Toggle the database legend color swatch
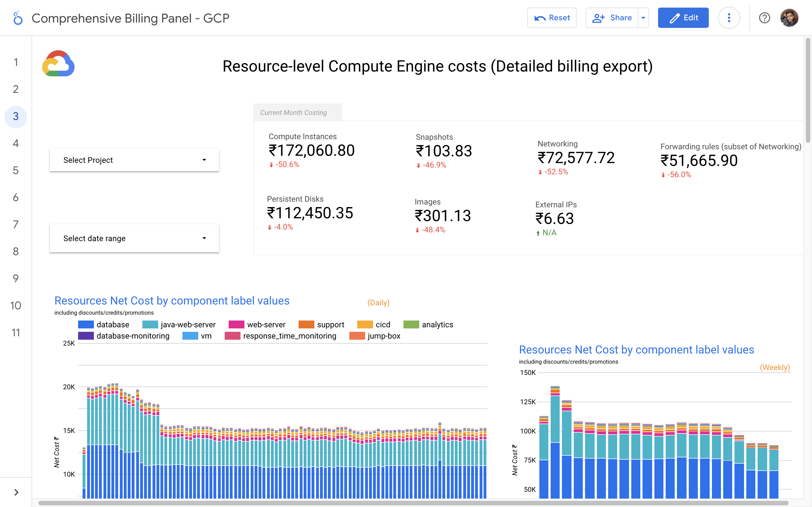Image resolution: width=812 pixels, height=507 pixels. [85, 324]
